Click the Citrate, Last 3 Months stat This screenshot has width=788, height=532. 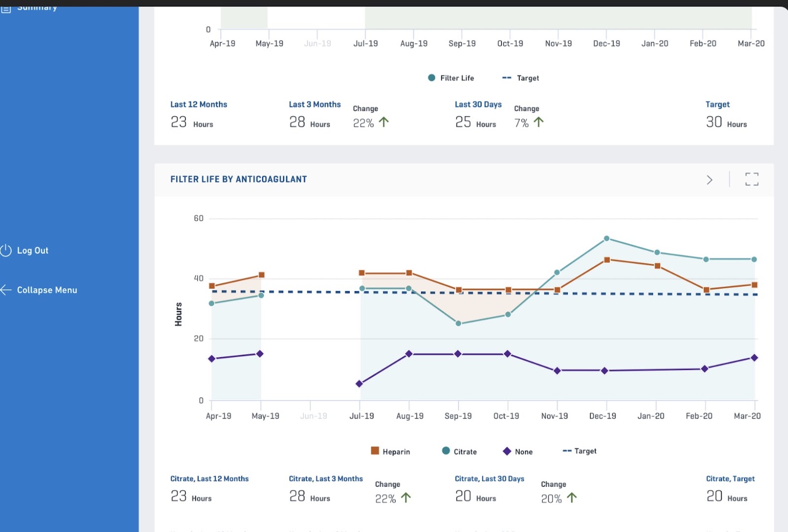coord(326,478)
